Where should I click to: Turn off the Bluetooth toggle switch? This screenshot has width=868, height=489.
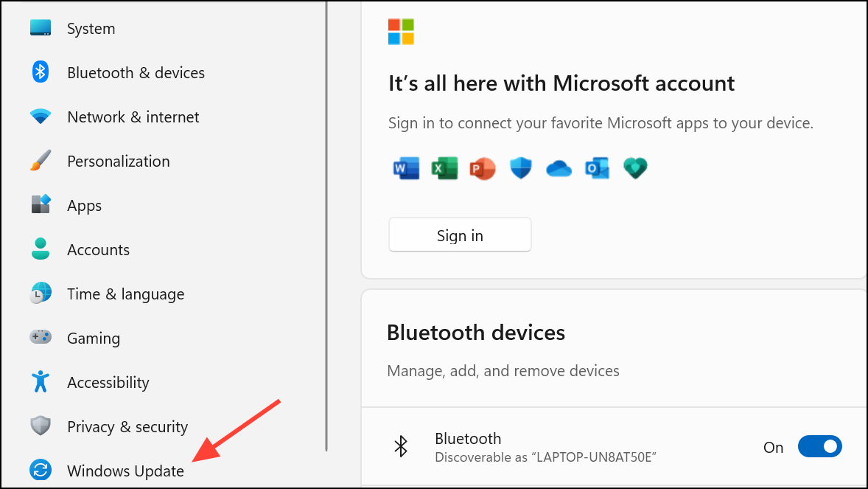(819, 447)
